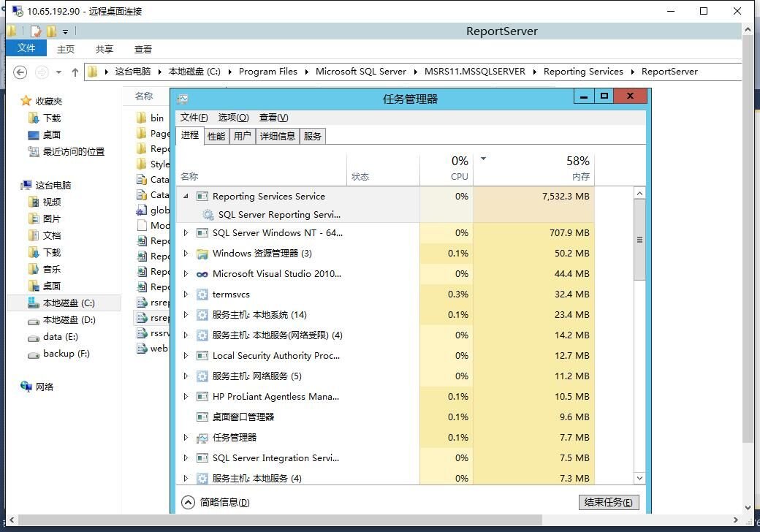Click the back navigation arrow in File Explorer
This screenshot has height=532, width=760.
tap(21, 71)
